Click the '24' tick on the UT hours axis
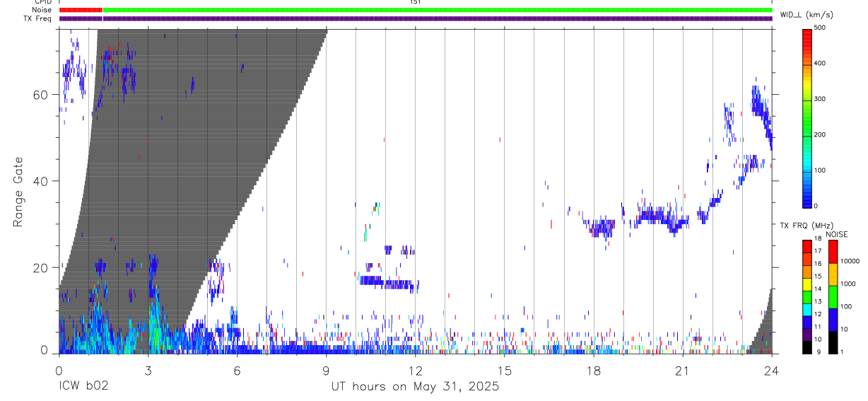 point(772,371)
